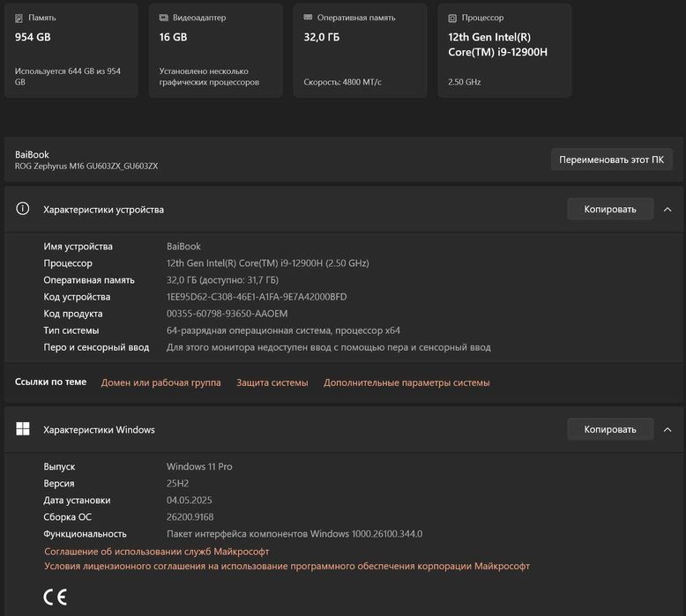Screen dimensions: 686x616
Task: Click the Сборка ОС label
Action: click(x=67, y=516)
